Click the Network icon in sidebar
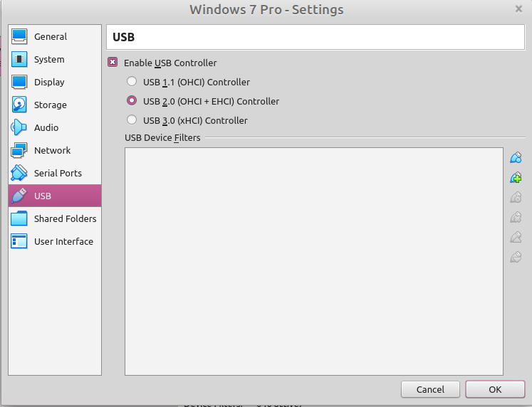Screen dimensions: 532x407 pyautogui.click(x=19, y=151)
